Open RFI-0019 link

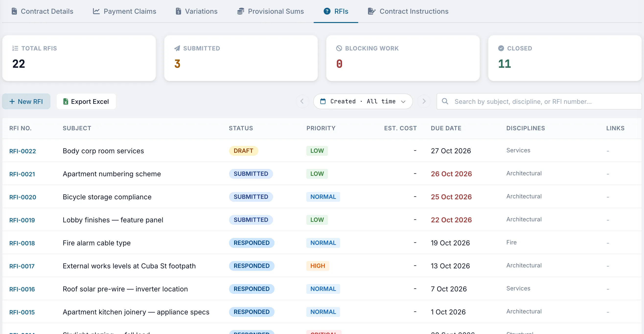(22, 220)
